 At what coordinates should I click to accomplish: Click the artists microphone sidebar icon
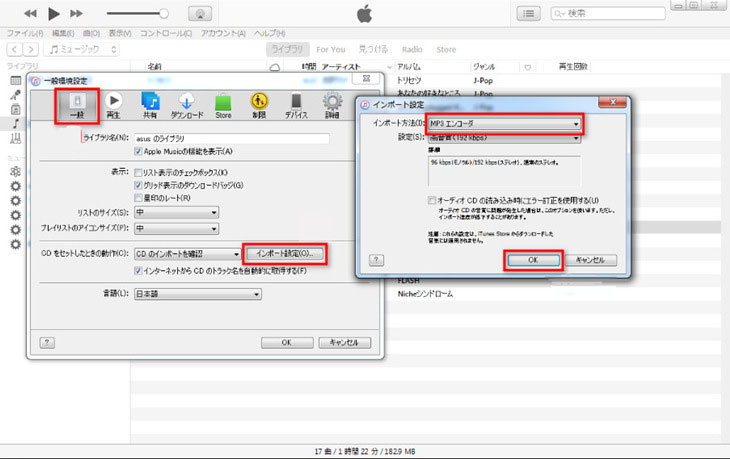point(16,95)
